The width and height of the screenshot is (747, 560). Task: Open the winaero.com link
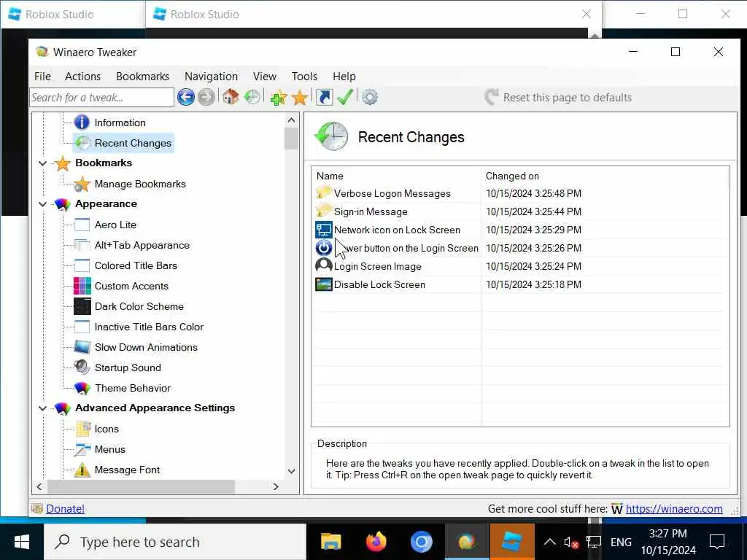pos(673,508)
